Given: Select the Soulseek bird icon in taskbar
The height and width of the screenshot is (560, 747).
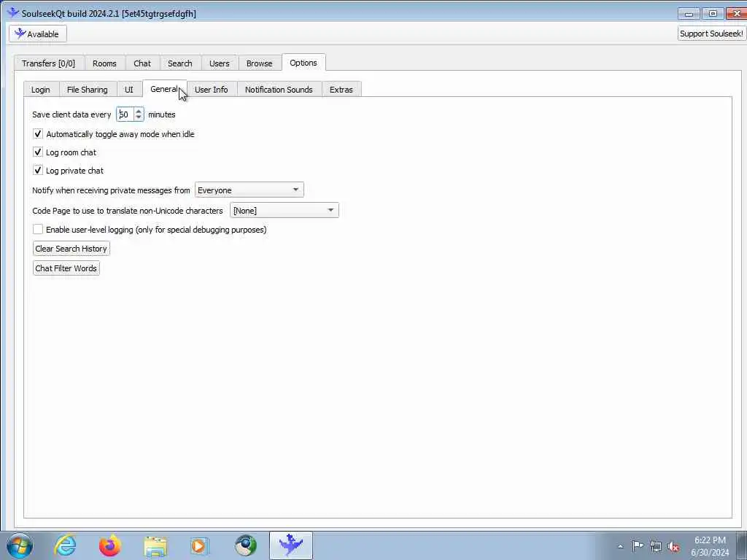Looking at the screenshot, I should click(x=290, y=545).
